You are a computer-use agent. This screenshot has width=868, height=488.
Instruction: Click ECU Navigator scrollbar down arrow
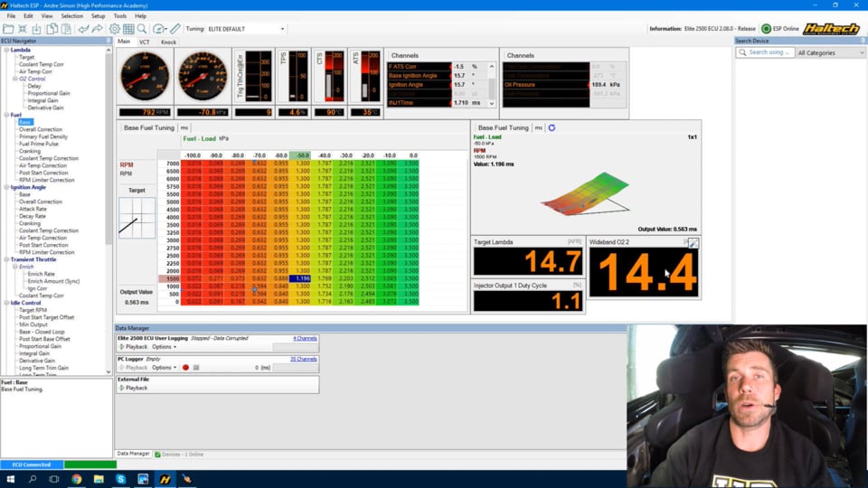click(108, 372)
